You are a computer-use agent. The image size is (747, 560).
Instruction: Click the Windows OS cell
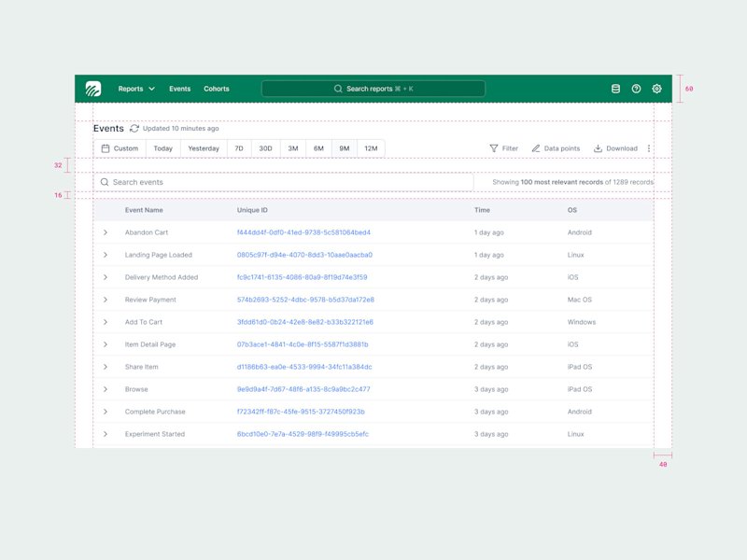click(x=581, y=322)
